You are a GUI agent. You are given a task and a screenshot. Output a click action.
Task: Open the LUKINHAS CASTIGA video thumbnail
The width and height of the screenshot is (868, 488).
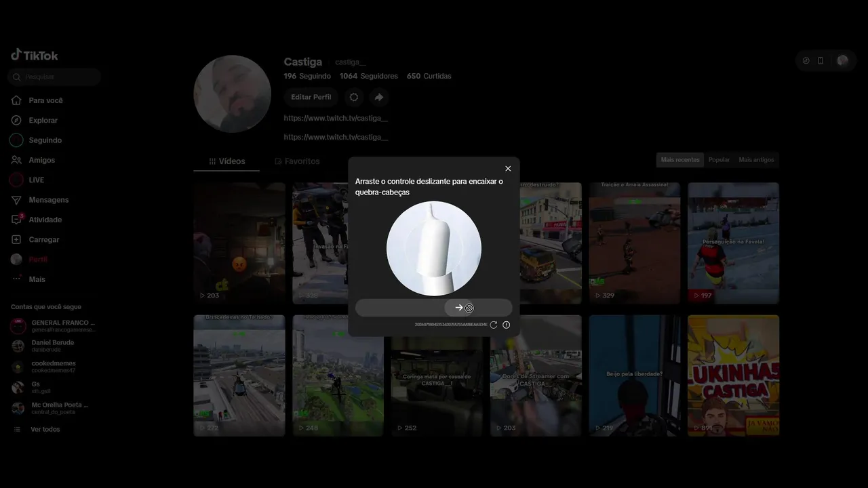[x=734, y=375]
